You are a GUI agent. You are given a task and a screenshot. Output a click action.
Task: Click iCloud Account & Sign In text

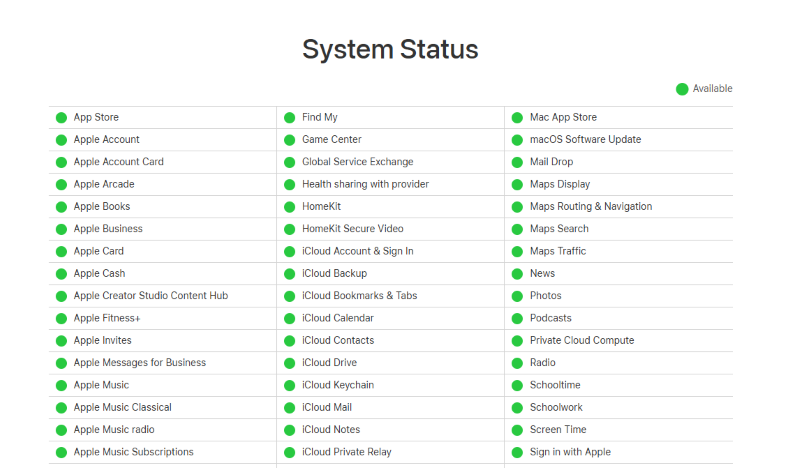pos(358,251)
